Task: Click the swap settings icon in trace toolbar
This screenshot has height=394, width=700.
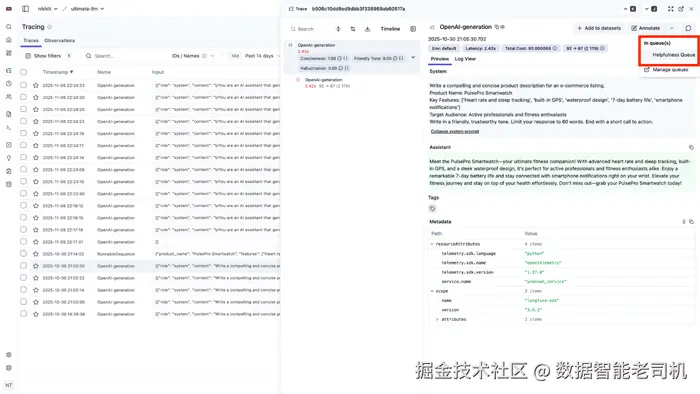Action: click(x=353, y=29)
